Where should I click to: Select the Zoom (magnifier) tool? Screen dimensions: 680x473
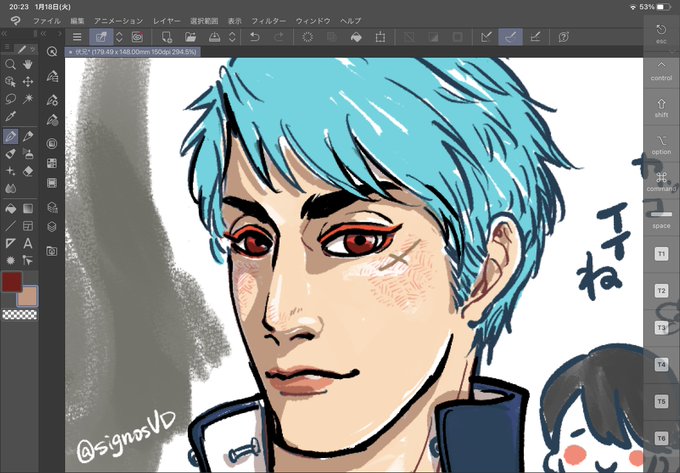(10, 65)
